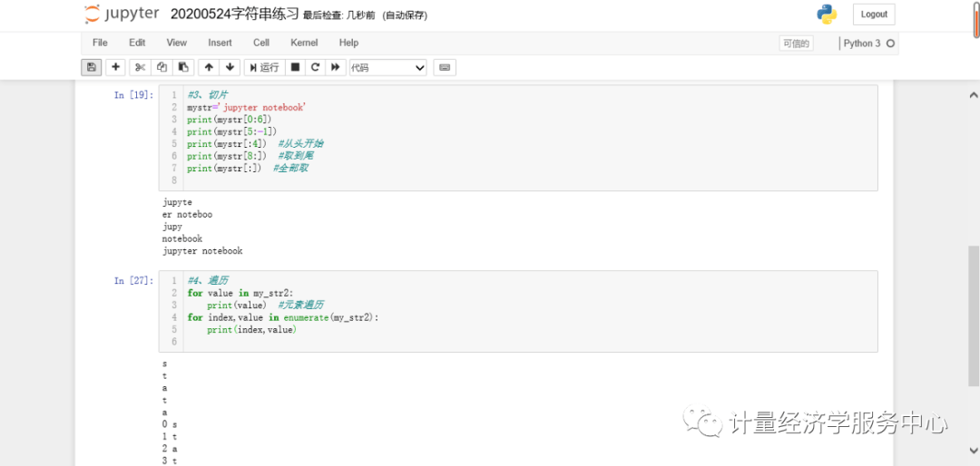Viewport: 980px width, 466px height.
Task: Click output line 'jupyter notebook'
Action: click(x=201, y=251)
